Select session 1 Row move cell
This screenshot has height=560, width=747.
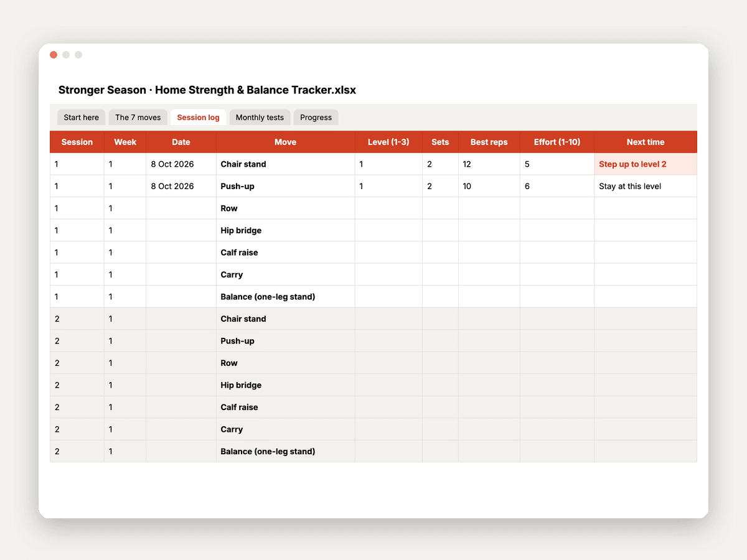tap(286, 208)
